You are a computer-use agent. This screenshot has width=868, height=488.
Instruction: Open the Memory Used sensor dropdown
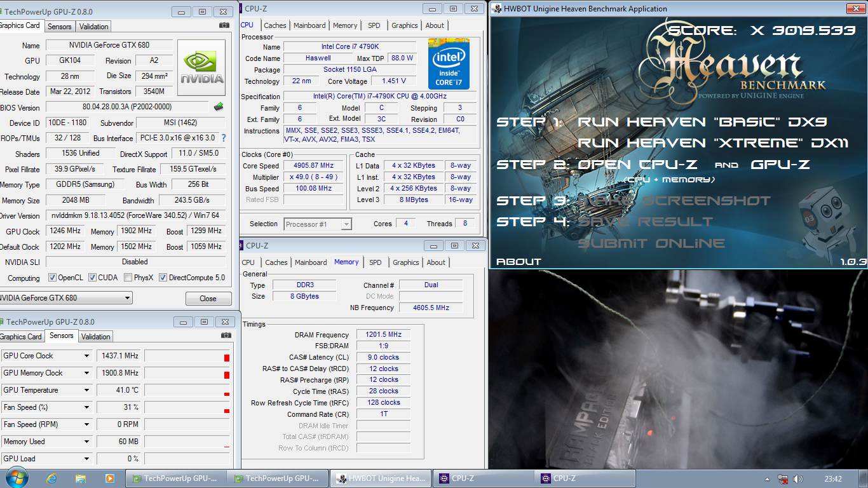point(87,442)
